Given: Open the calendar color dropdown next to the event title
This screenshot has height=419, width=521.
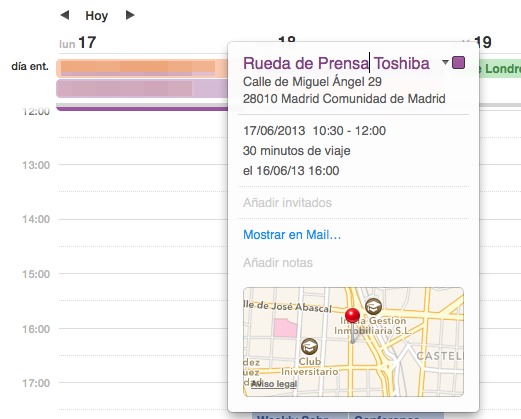Looking at the screenshot, I should tap(445, 62).
